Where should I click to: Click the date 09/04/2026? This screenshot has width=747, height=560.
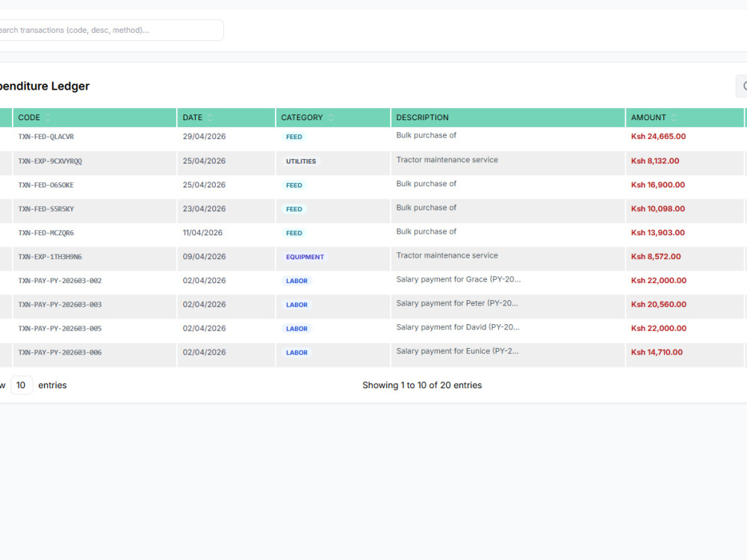point(205,257)
